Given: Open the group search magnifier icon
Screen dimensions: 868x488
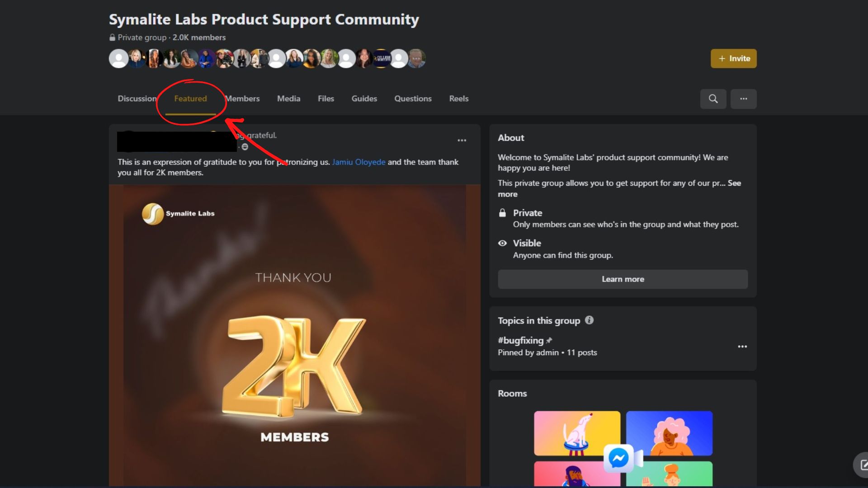Looking at the screenshot, I should click(713, 99).
